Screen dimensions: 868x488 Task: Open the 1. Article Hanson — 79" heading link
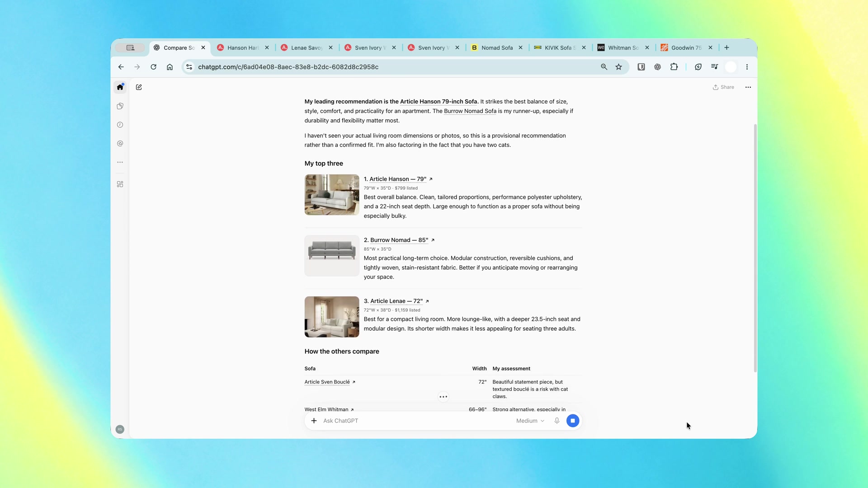click(x=398, y=179)
